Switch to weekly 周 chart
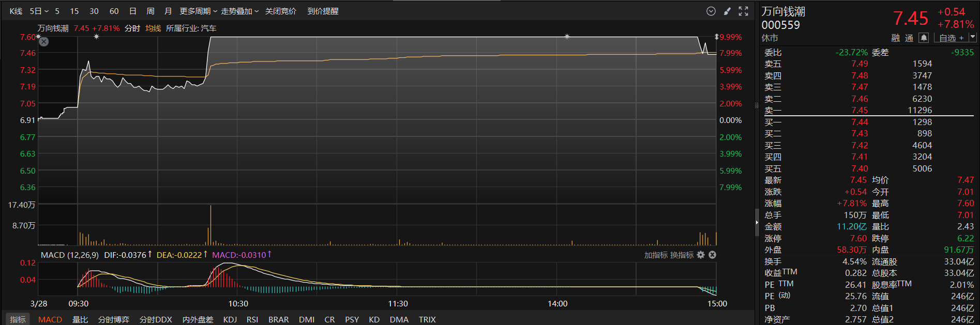980x325 pixels. [x=150, y=11]
